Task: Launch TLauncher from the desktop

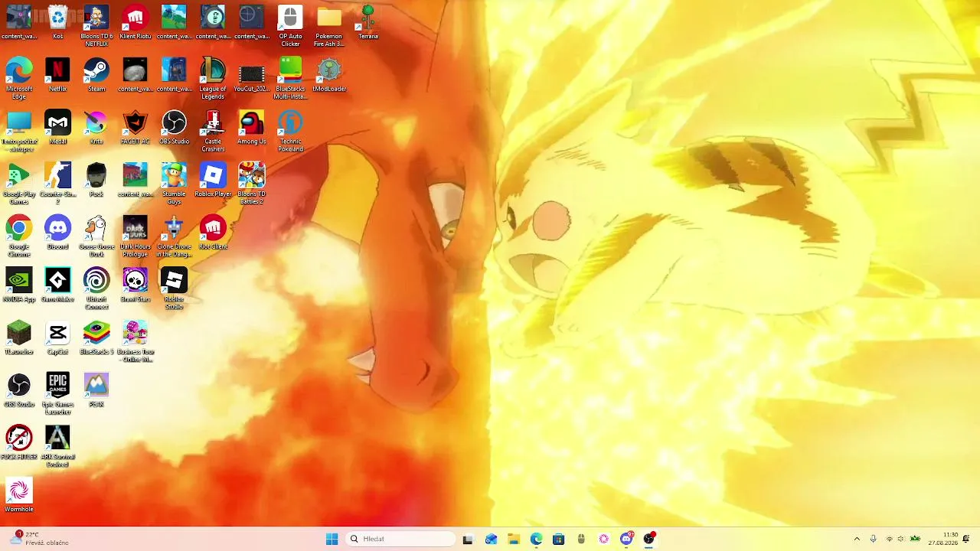Action: (x=19, y=338)
